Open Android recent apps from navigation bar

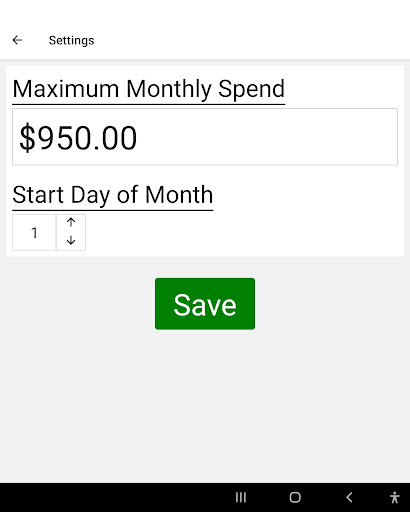click(241, 497)
